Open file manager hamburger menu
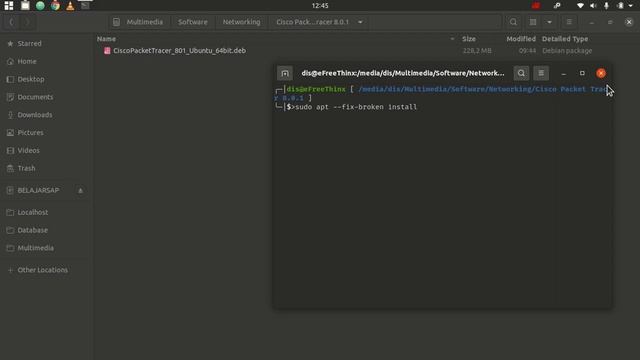The width and height of the screenshot is (640, 360). pos(569,22)
